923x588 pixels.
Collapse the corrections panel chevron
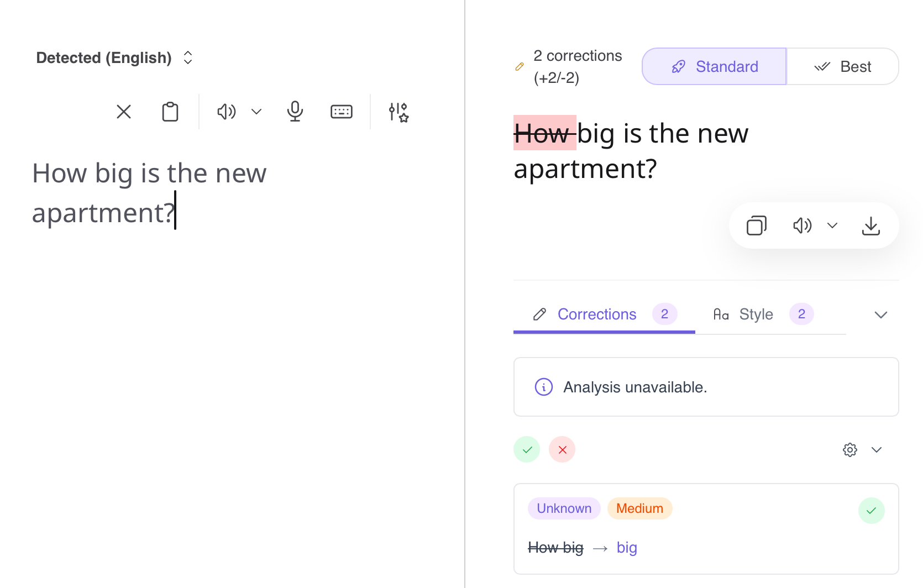[881, 315]
